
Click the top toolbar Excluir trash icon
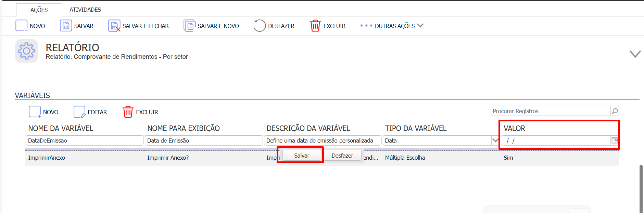(315, 26)
